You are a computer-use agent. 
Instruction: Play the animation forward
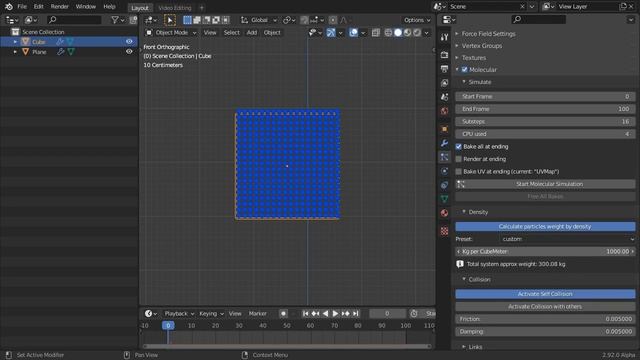coord(335,313)
